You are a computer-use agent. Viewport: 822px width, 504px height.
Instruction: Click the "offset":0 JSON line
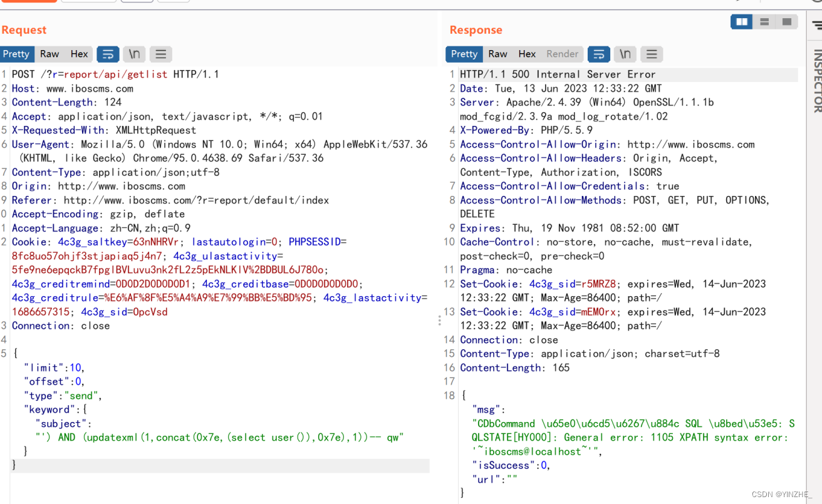54,381
